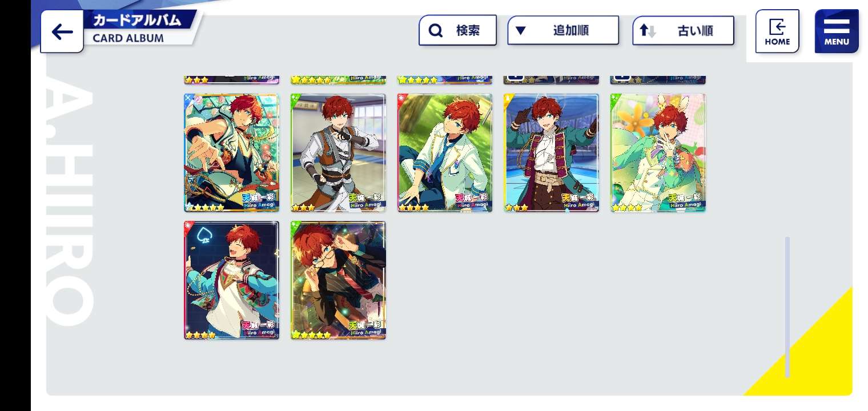This screenshot has height=411, width=868.
Task: Select Hiiro card lying on grass
Action: pyautogui.click(x=445, y=153)
